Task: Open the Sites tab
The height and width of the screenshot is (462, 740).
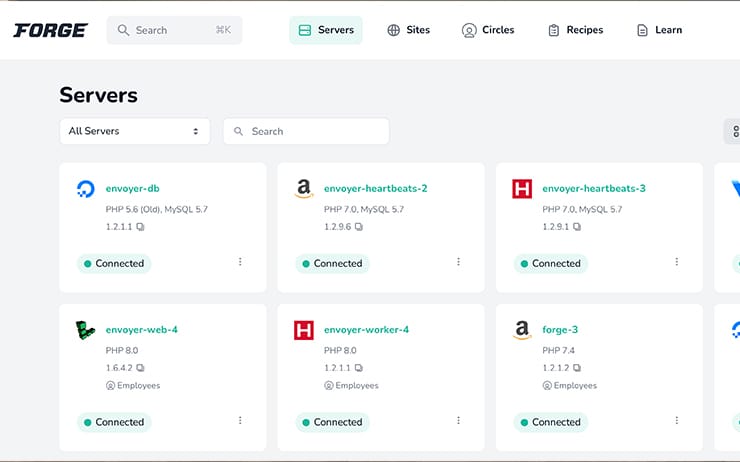Action: click(409, 30)
